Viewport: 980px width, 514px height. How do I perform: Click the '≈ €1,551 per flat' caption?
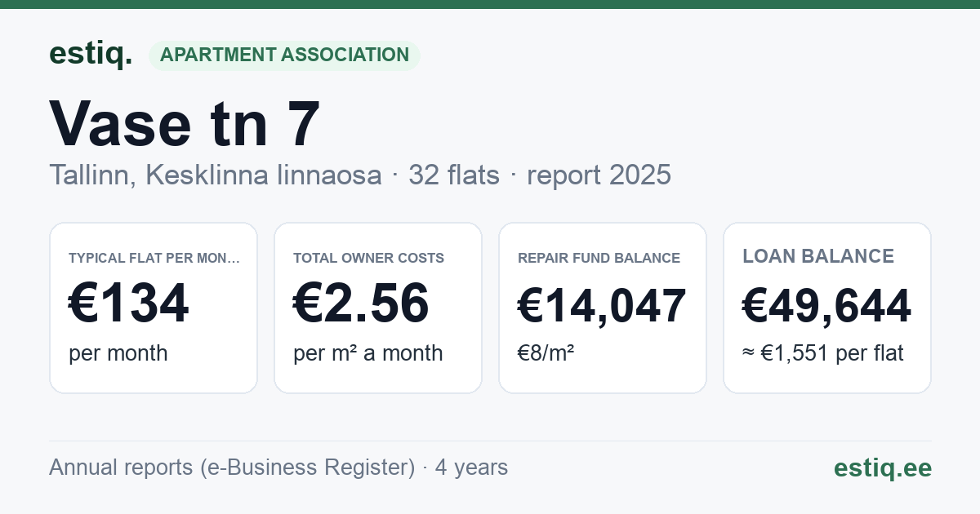point(823,353)
